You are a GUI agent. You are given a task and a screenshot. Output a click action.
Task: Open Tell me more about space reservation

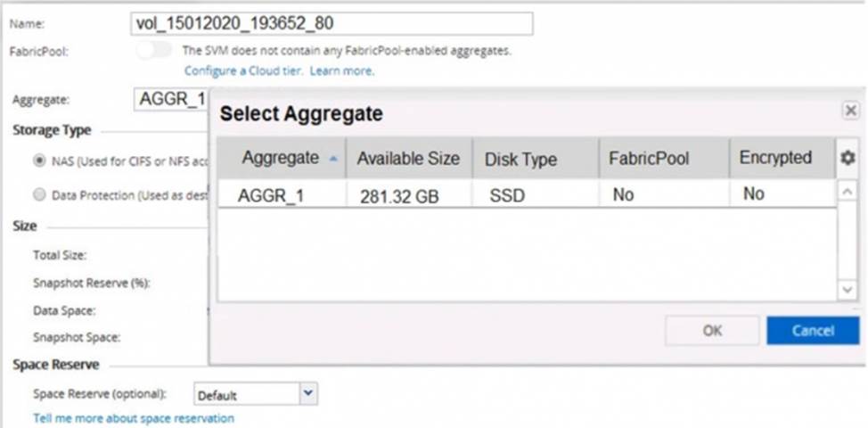click(134, 418)
